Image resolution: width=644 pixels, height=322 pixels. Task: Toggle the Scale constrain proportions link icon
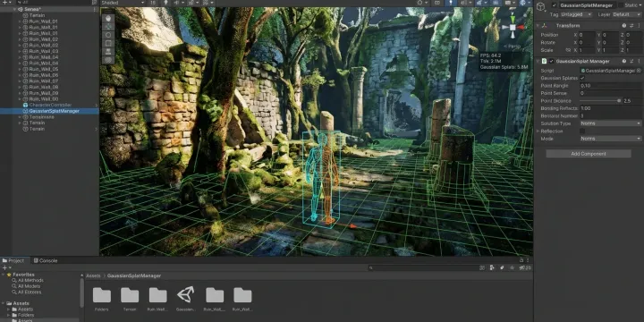[x=569, y=50]
